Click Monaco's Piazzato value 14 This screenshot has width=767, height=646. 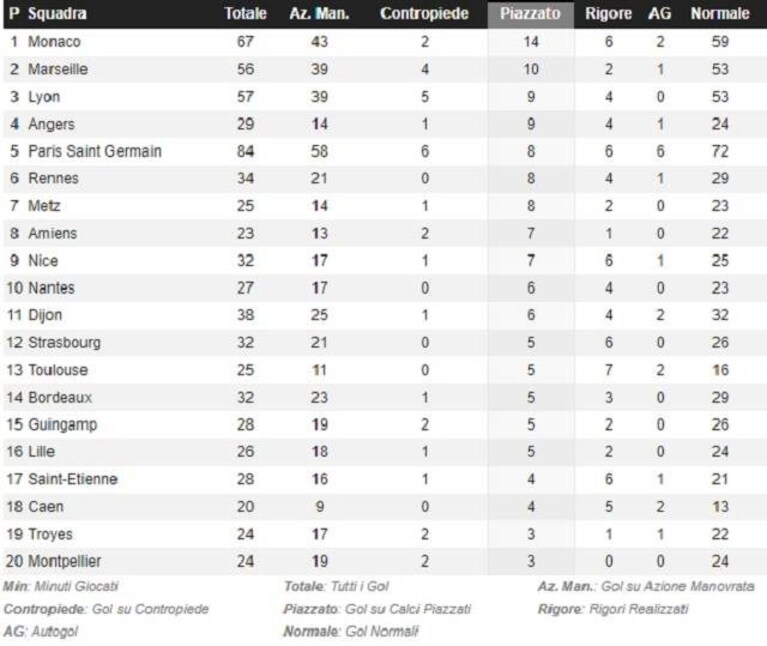pyautogui.click(x=531, y=42)
